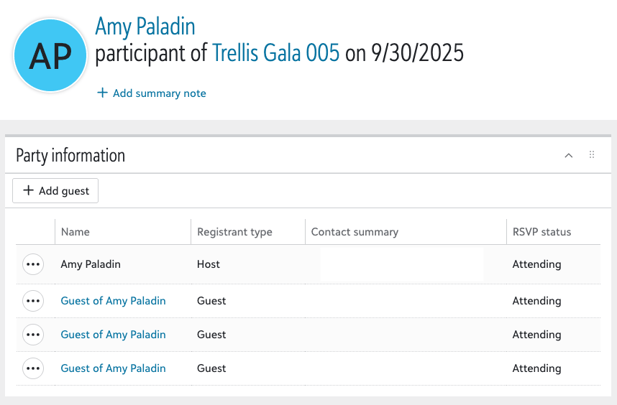Open the ellipsis menu for Amy Paladin's host row
The height and width of the screenshot is (405, 617).
[33, 264]
